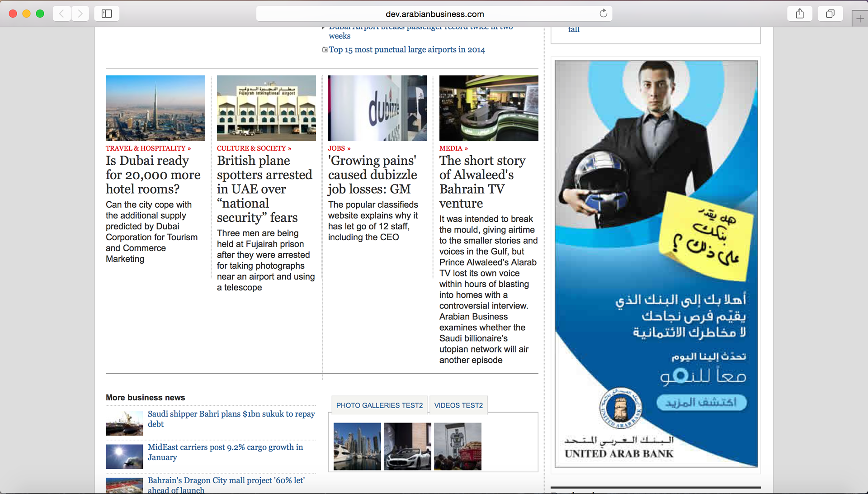
Task: Switch to Photo Galleries Test2 tab
Action: click(x=379, y=405)
